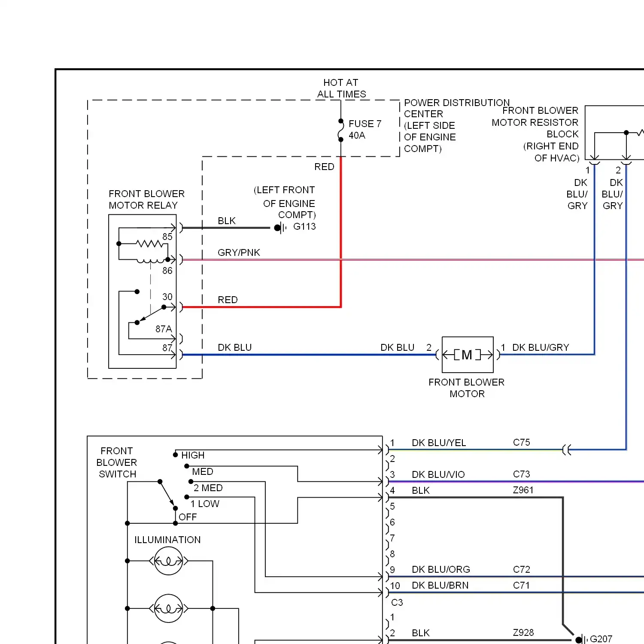Click the relay terminal '86' label
Viewport: 644px width, 644px height.
[x=167, y=270]
